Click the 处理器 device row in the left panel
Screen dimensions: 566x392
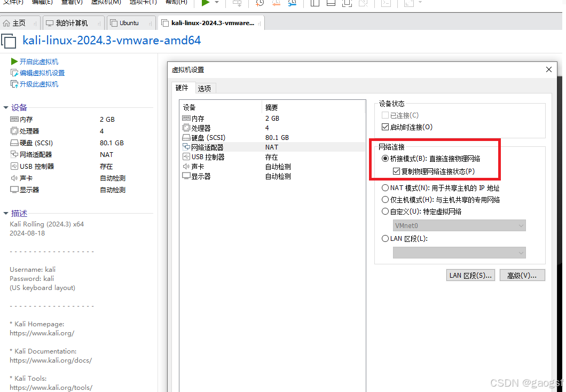(68, 131)
